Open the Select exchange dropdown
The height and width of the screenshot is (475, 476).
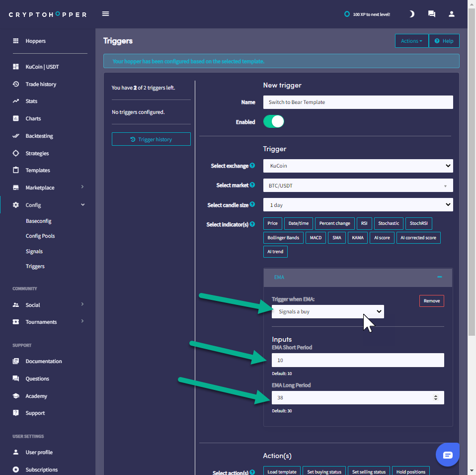(x=358, y=166)
